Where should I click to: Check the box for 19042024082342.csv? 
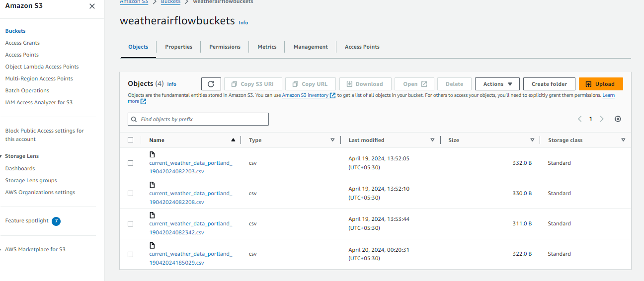click(x=131, y=223)
